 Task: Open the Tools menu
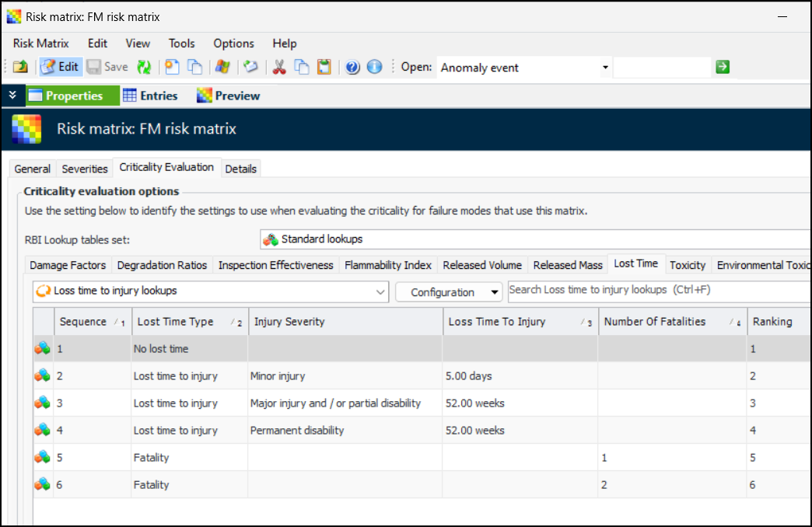click(x=181, y=44)
